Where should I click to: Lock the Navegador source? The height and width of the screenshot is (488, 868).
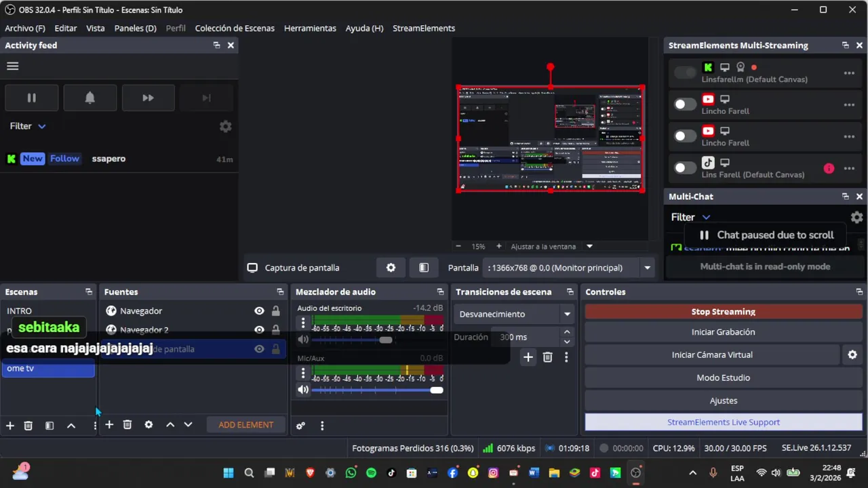tap(275, 311)
